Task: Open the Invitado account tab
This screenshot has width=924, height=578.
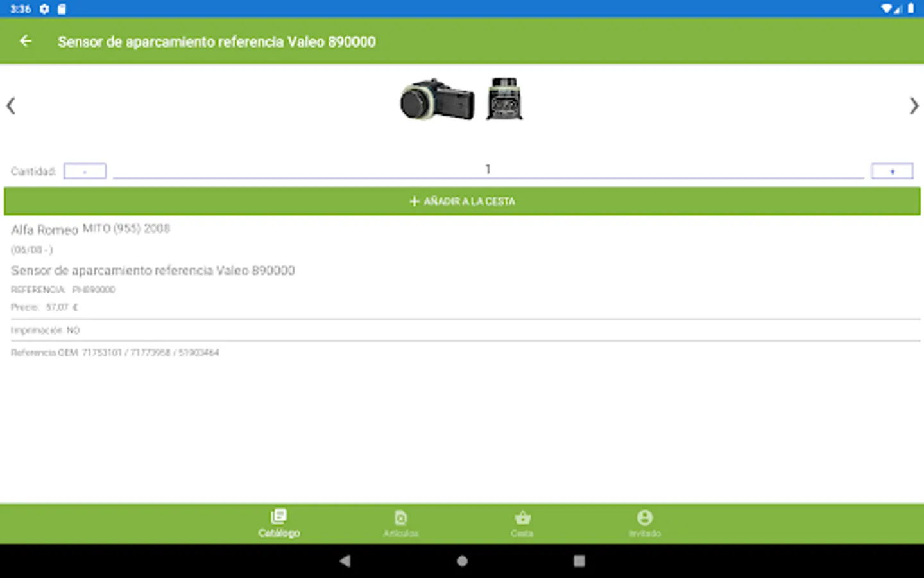Action: [x=645, y=523]
